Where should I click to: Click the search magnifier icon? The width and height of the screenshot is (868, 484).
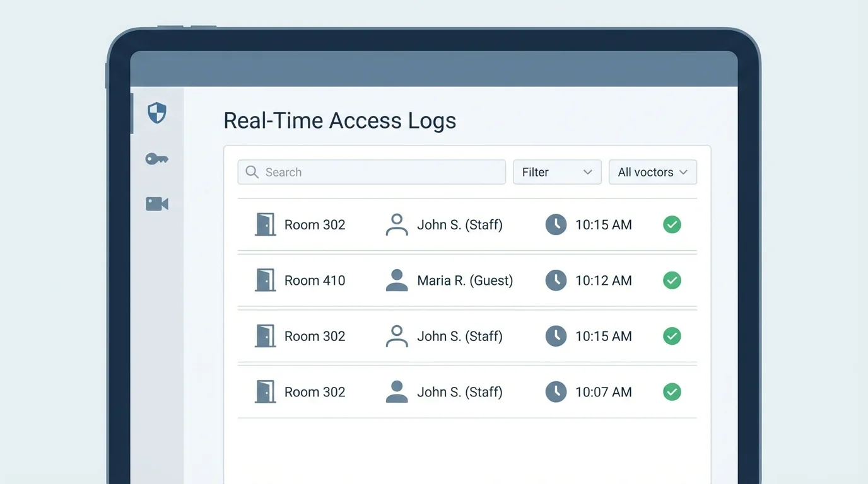point(252,171)
